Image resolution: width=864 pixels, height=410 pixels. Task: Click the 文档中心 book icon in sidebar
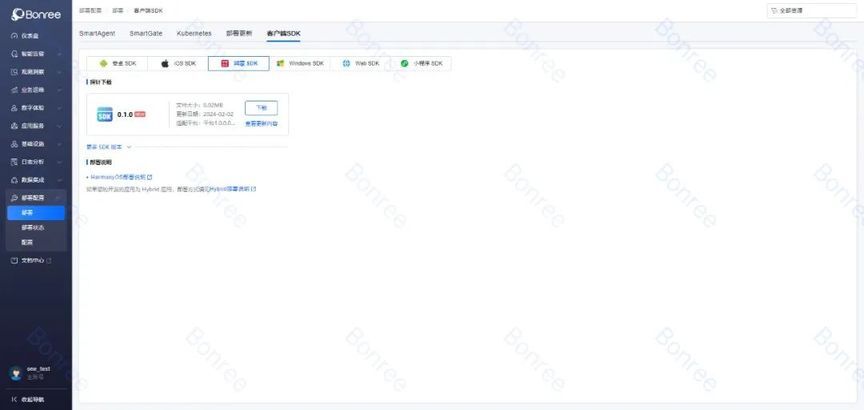(x=14, y=260)
